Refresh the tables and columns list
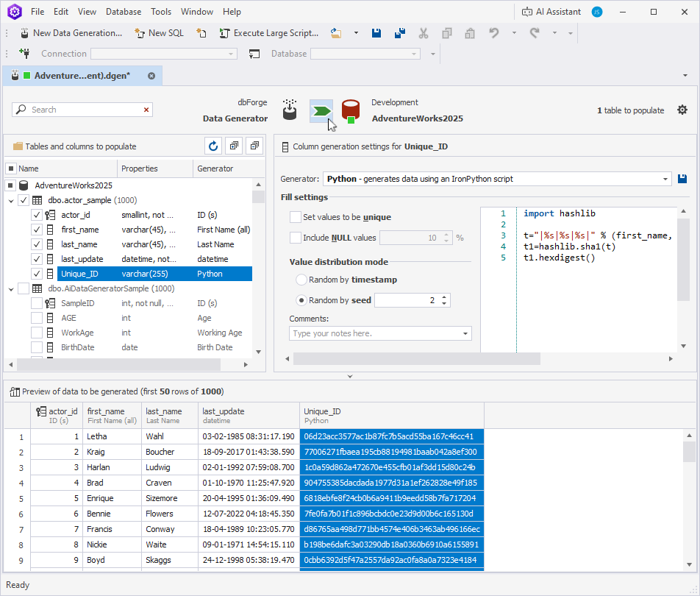Viewport: 700px width, 596px height. (x=213, y=146)
